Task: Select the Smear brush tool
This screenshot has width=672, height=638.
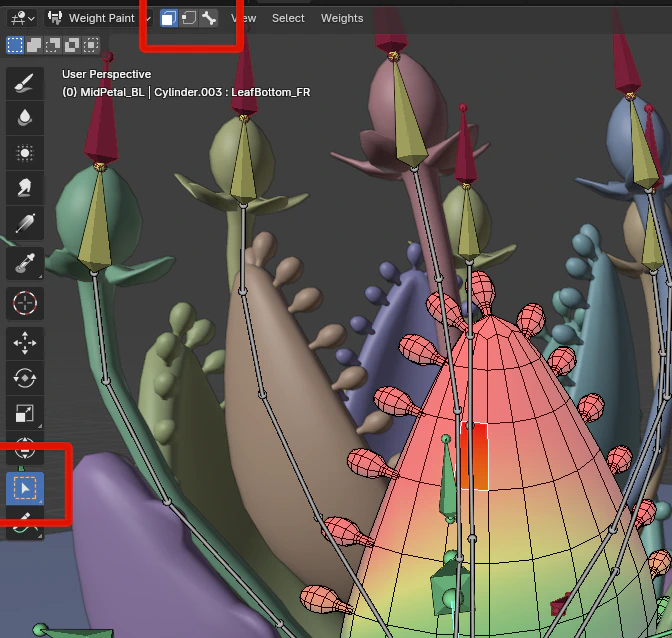Action: (25, 188)
